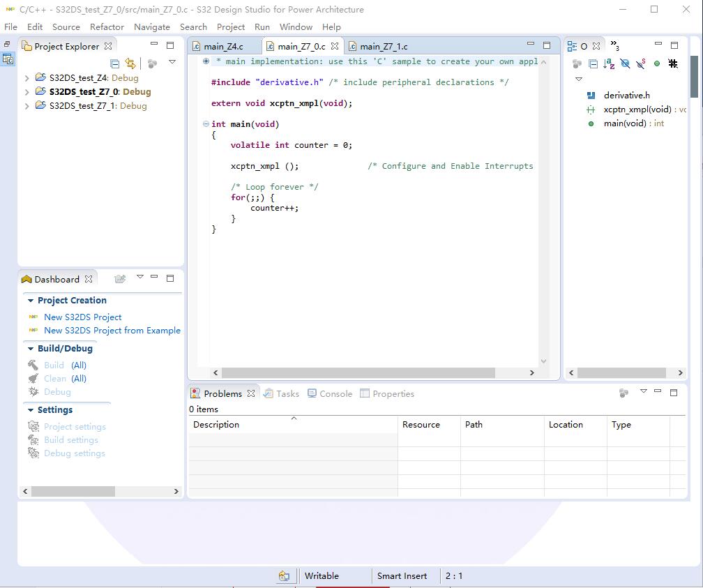This screenshot has height=588, width=703.
Task: Open the Source menu
Action: click(x=66, y=27)
